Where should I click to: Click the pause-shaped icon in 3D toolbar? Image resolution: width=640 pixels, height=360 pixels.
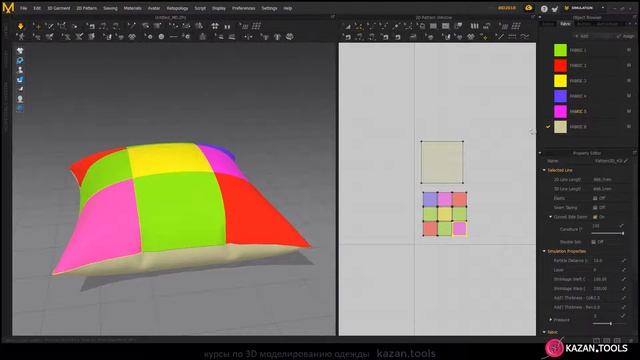(x=227, y=27)
